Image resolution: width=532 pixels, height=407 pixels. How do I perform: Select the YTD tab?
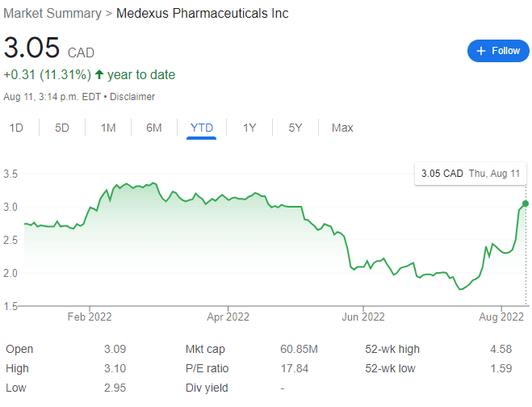pos(202,128)
